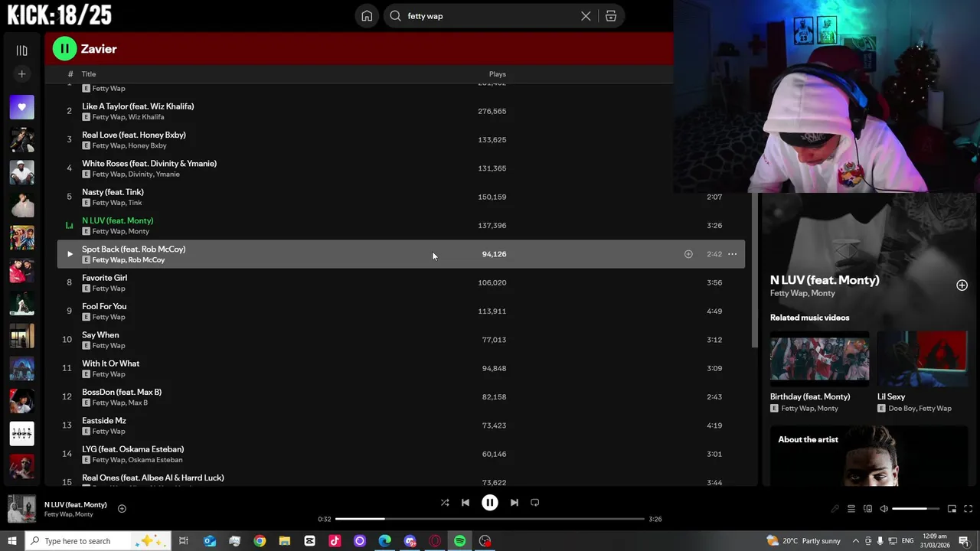Show hidden system tray icons
980x551 pixels.
pos(856,541)
